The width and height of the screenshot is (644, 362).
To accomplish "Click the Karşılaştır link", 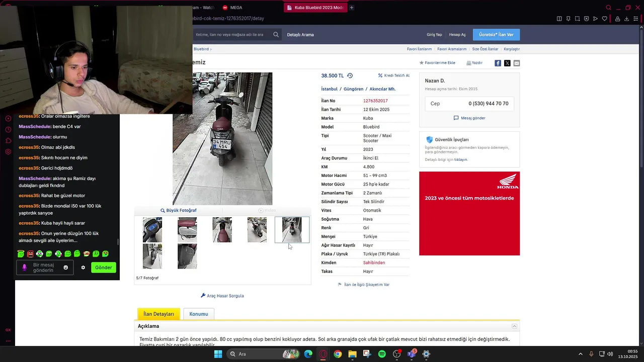I will point(512,49).
